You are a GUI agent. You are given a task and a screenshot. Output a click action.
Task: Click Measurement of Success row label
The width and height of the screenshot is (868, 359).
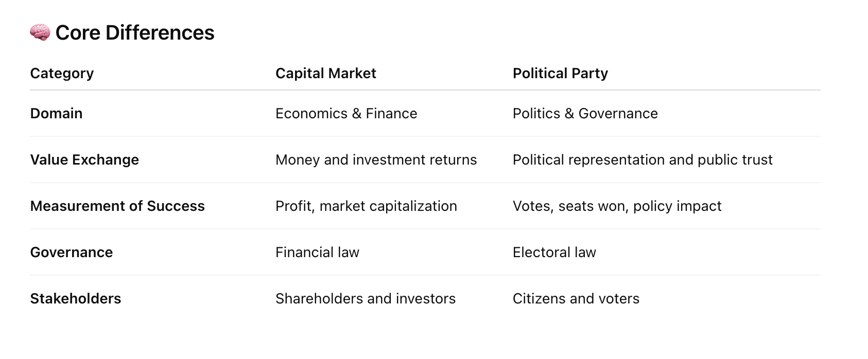pyautogui.click(x=117, y=206)
